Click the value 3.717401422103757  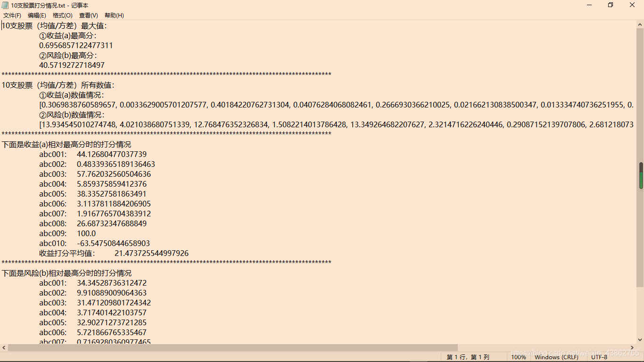point(112,313)
